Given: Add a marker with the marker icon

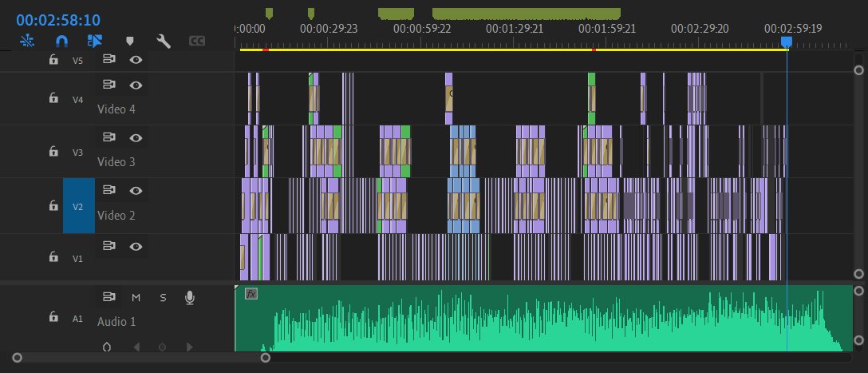Looking at the screenshot, I should [x=130, y=41].
